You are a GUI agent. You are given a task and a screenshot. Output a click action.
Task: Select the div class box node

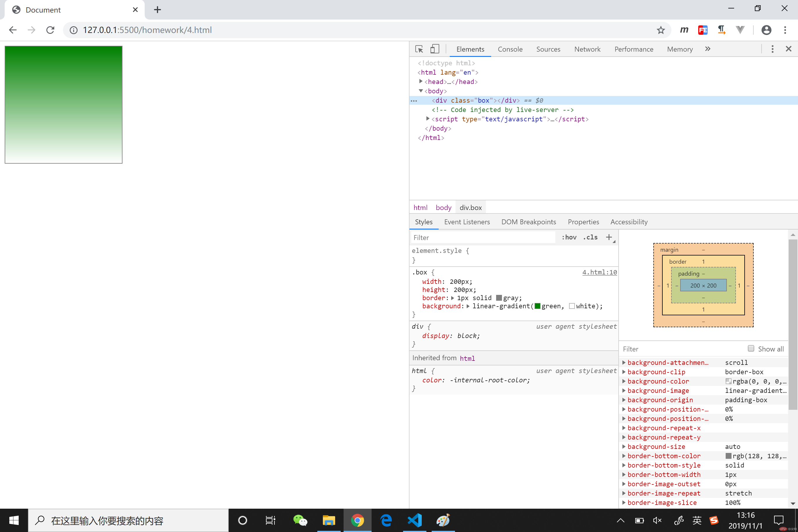475,100
